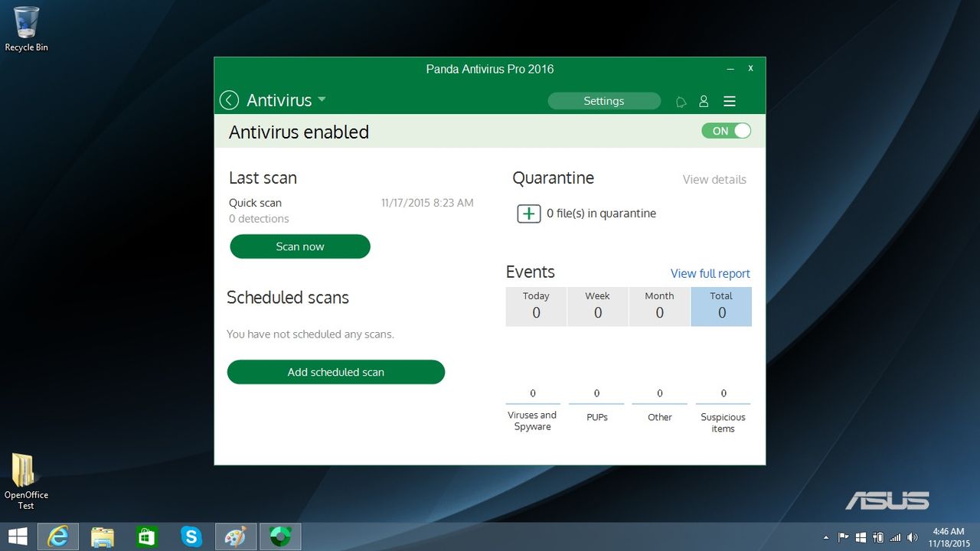980x551 pixels.
Task: Click the '11/17/2015 8:23 AM' scan date
Action: (x=427, y=203)
